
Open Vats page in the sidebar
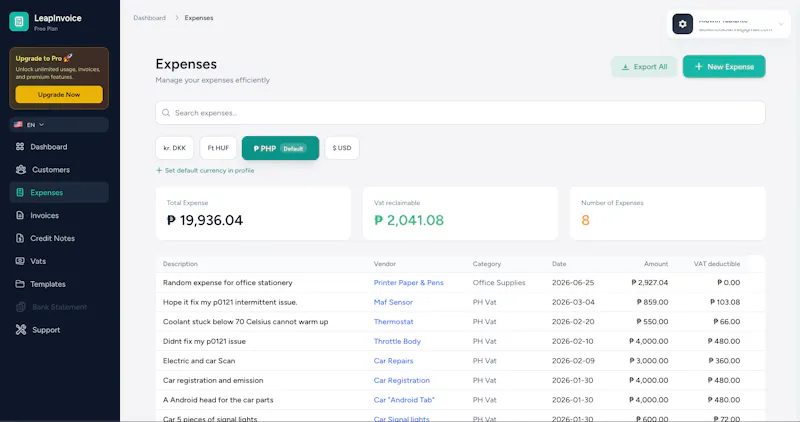coord(59,261)
